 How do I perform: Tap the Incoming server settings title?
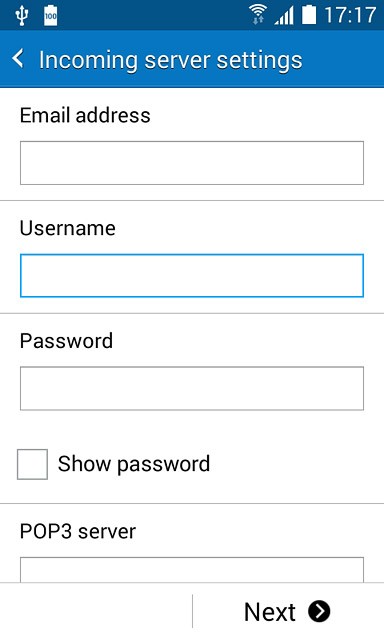(171, 60)
